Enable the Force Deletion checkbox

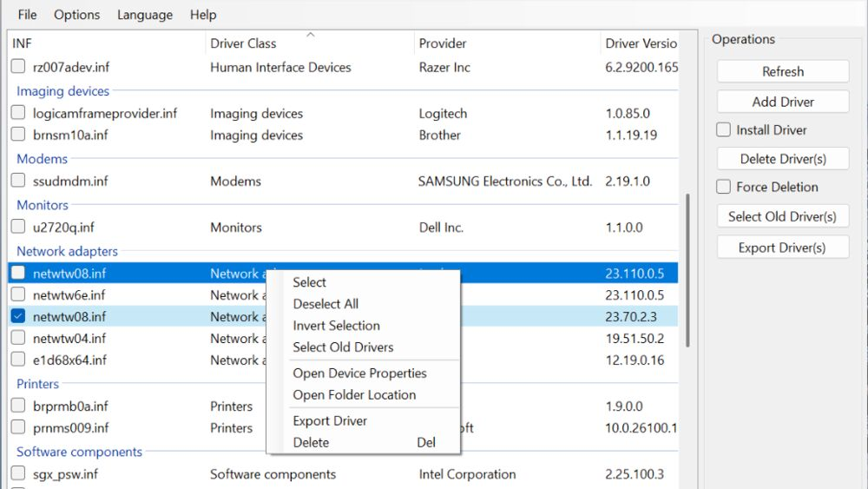click(x=724, y=187)
